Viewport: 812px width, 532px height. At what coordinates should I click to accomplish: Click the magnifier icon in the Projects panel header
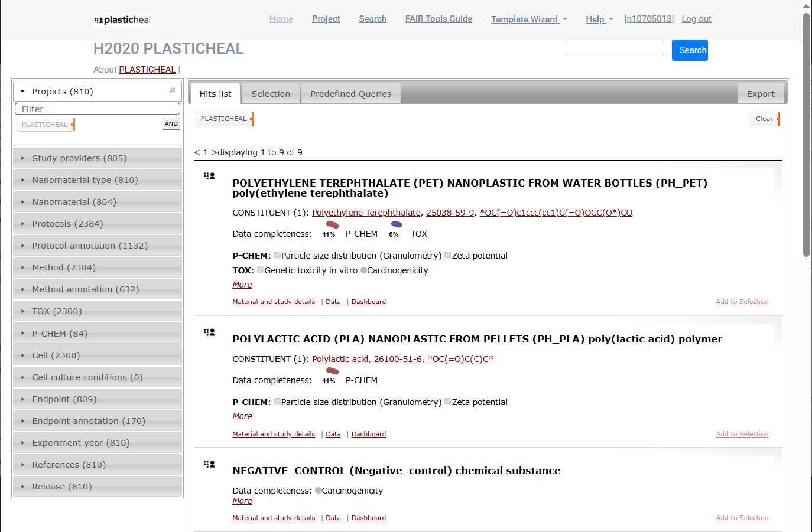coord(172,91)
